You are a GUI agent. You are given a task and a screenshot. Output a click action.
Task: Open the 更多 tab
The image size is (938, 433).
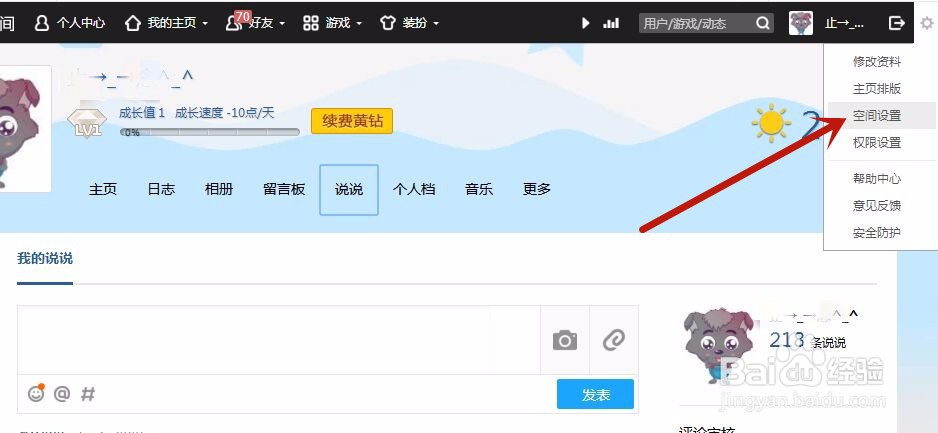pos(537,190)
